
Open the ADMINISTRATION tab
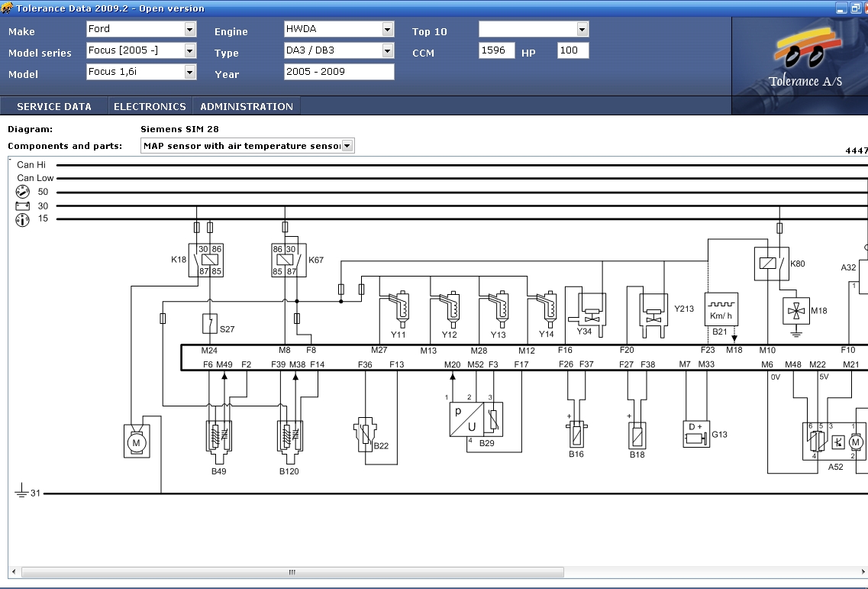[x=247, y=106]
